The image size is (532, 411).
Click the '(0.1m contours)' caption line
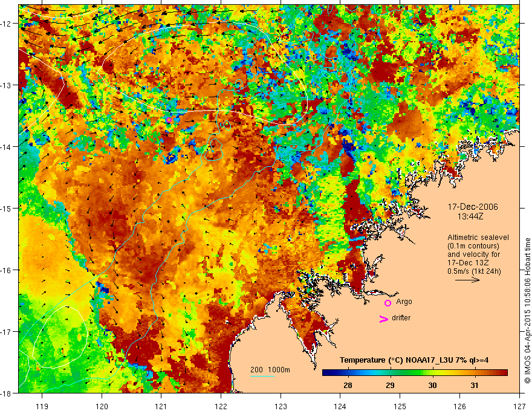(473, 246)
